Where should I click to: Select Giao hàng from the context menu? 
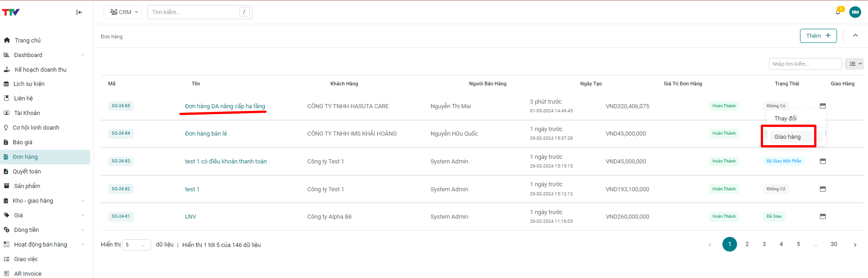click(787, 137)
